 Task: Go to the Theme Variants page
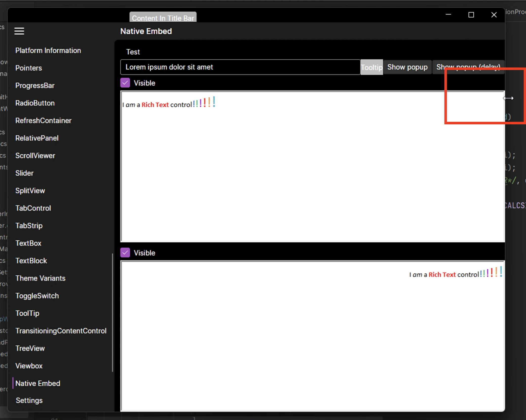pos(40,278)
